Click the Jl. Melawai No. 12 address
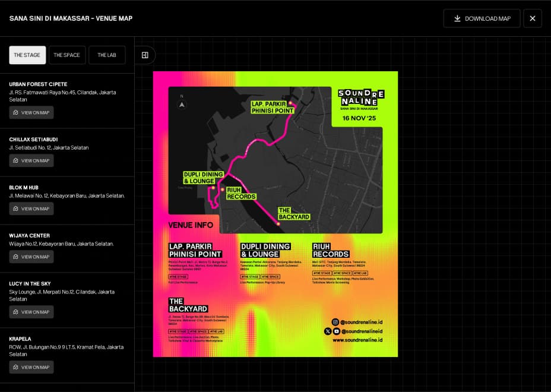 pyautogui.click(x=66, y=196)
